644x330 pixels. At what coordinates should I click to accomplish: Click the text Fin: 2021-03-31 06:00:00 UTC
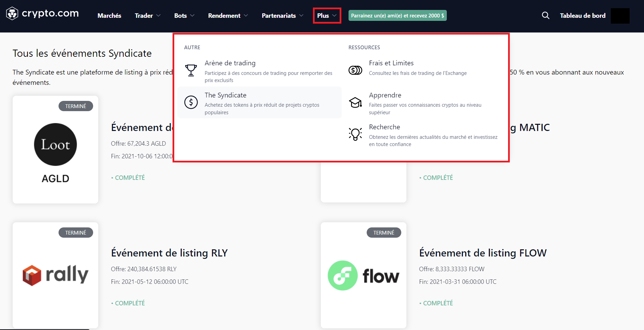click(x=458, y=282)
